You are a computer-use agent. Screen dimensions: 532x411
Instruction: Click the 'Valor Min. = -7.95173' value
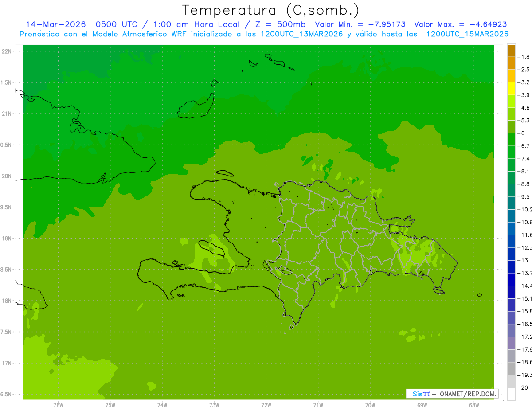tap(360, 24)
